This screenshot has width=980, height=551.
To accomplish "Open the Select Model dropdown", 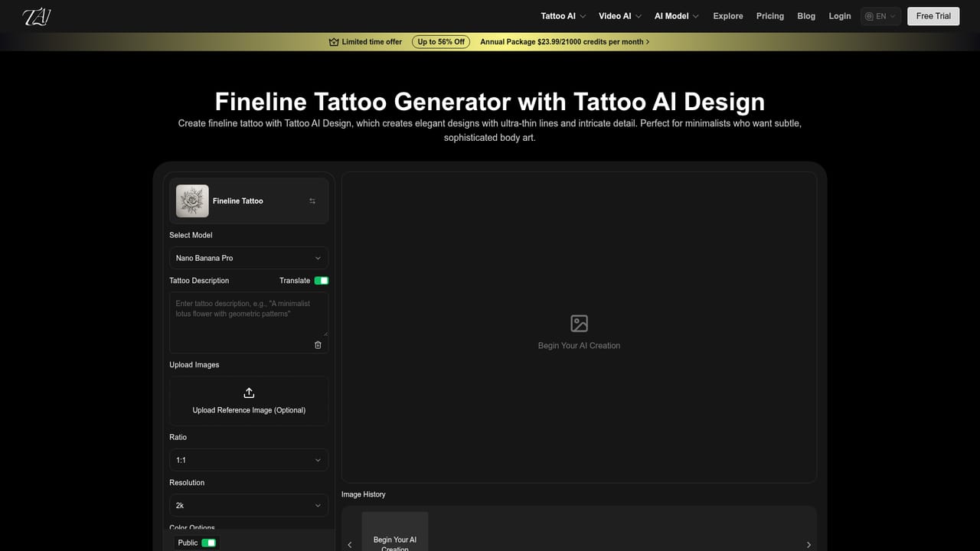I will pos(249,258).
